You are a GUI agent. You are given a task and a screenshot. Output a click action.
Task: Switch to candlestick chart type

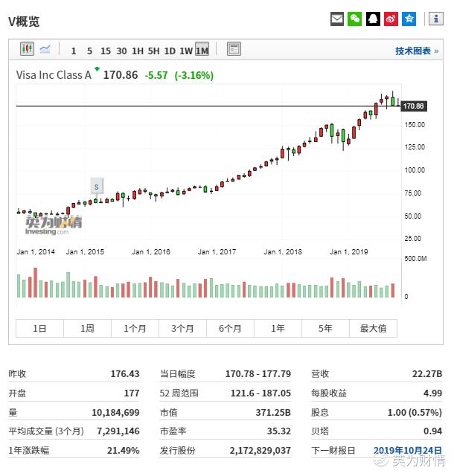click(x=27, y=48)
